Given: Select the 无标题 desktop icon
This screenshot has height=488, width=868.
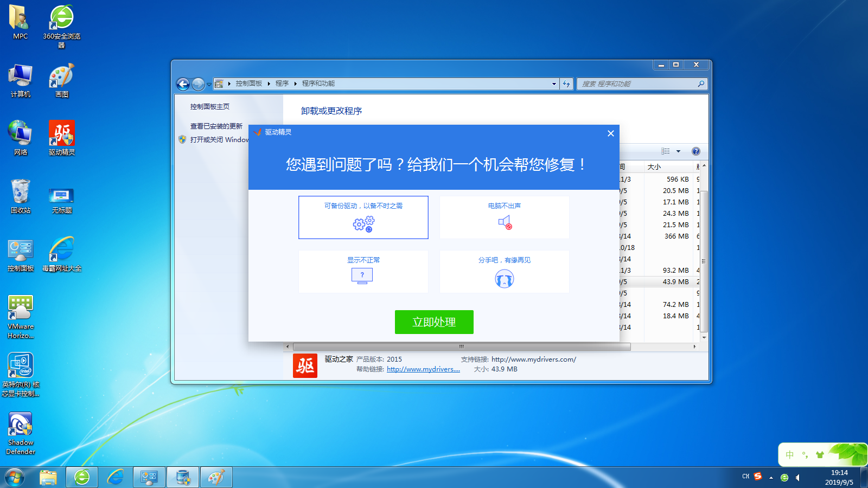Looking at the screenshot, I should point(62,200).
